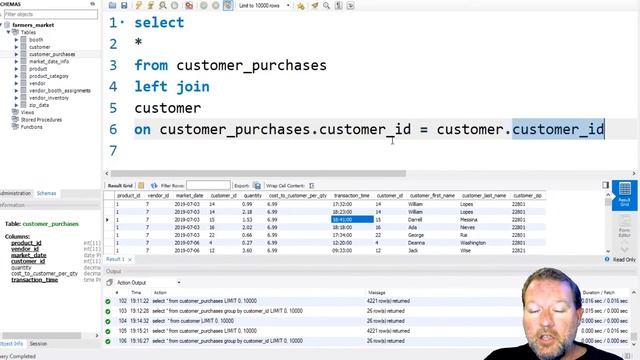Export recordset to external file
The image size is (640, 360).
[x=257, y=186]
